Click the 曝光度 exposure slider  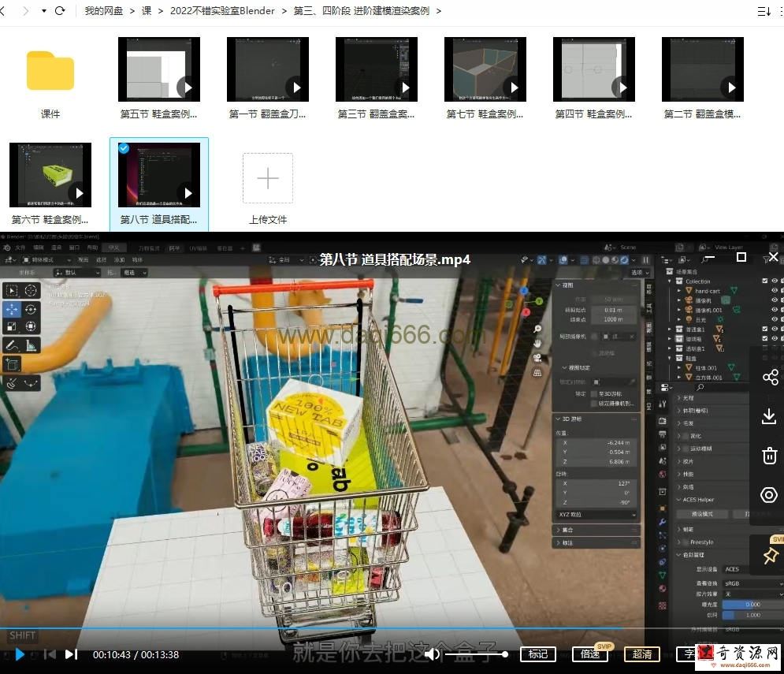(x=752, y=605)
